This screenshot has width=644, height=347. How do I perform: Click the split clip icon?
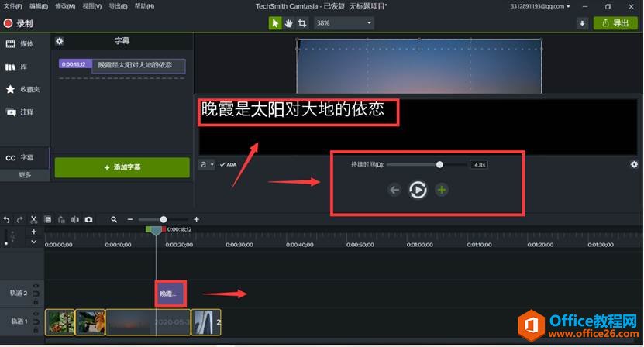point(74,220)
